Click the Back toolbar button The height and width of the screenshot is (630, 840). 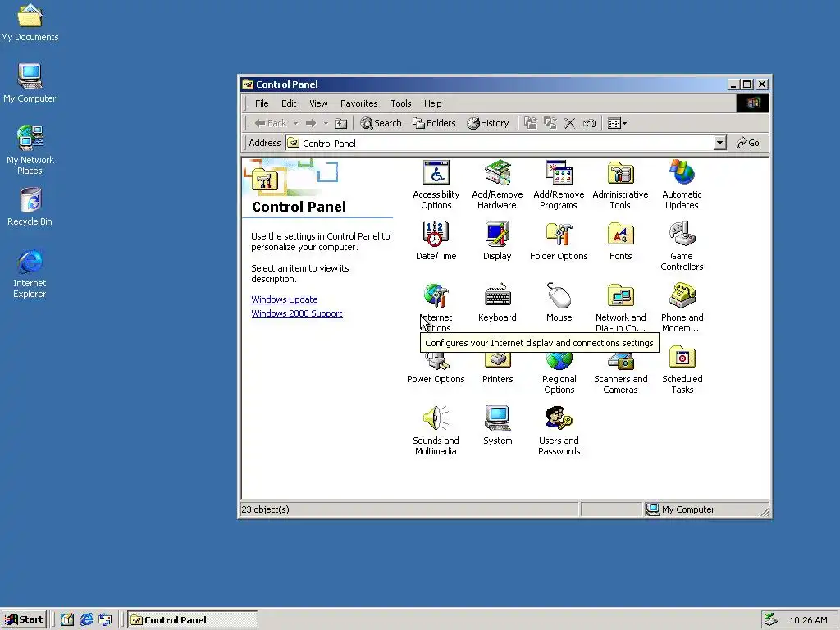click(x=271, y=123)
